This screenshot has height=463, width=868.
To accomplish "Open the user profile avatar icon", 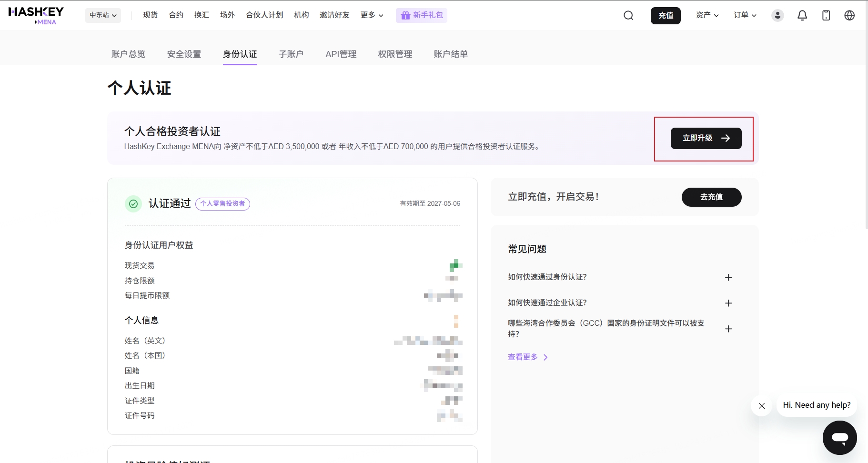I will click(777, 15).
